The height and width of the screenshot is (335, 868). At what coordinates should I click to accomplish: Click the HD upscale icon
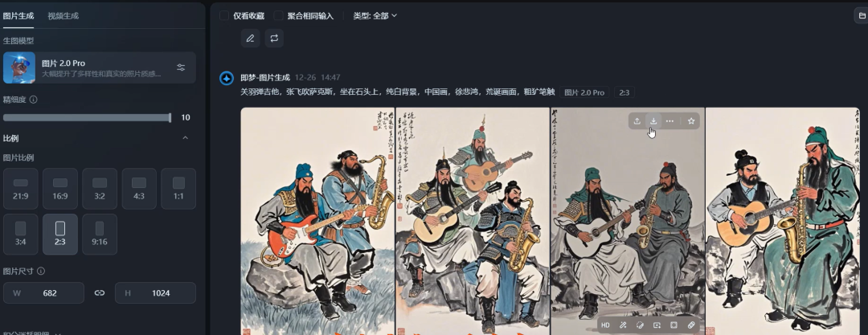606,325
